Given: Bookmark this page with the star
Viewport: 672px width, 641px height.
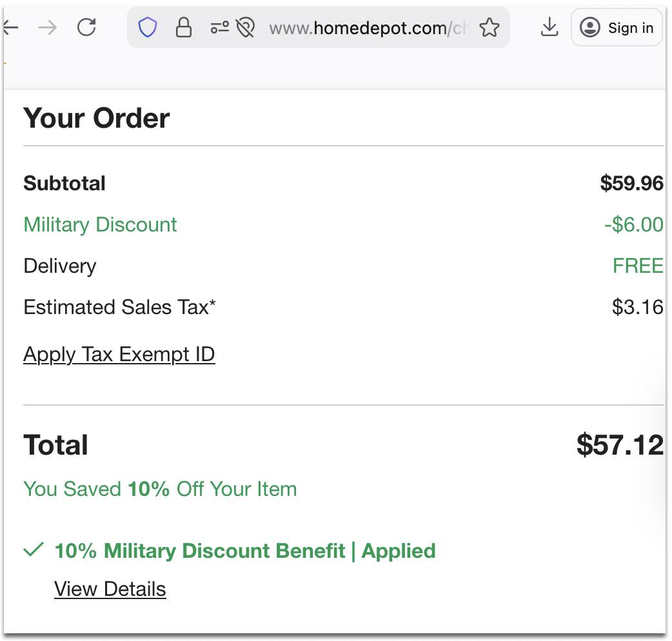Looking at the screenshot, I should click(489, 27).
